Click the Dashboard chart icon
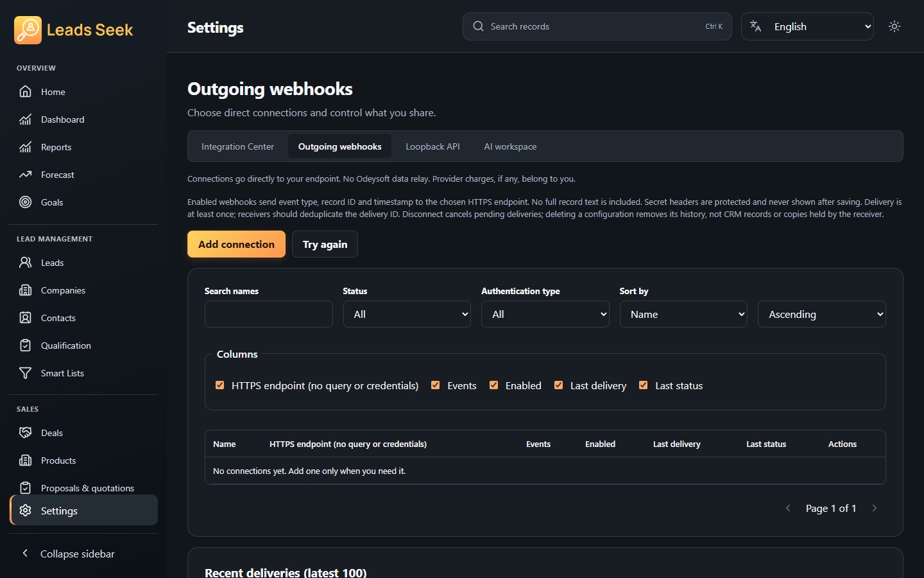The height and width of the screenshot is (578, 924). click(x=25, y=119)
